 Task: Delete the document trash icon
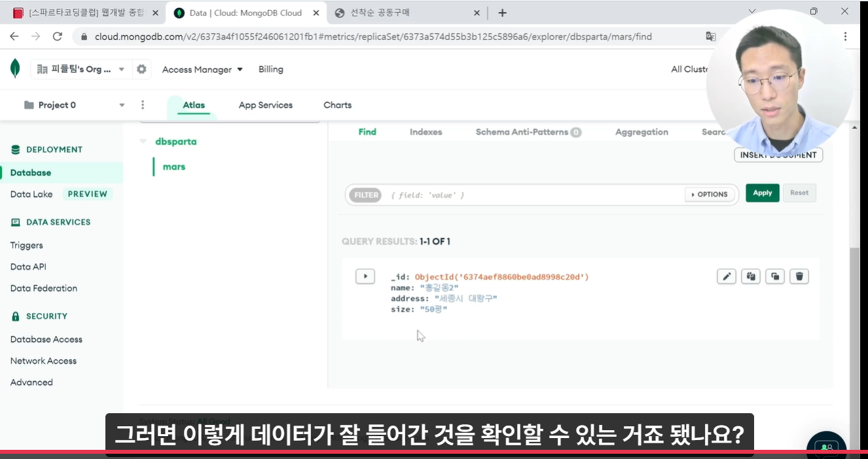799,276
